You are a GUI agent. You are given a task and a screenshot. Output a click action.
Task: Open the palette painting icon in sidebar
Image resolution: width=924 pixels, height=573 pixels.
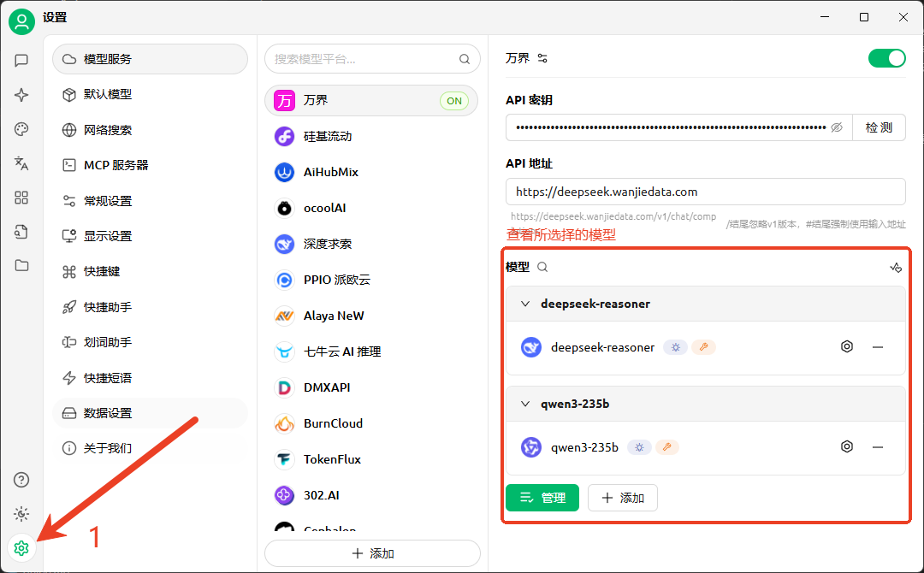pyautogui.click(x=21, y=129)
